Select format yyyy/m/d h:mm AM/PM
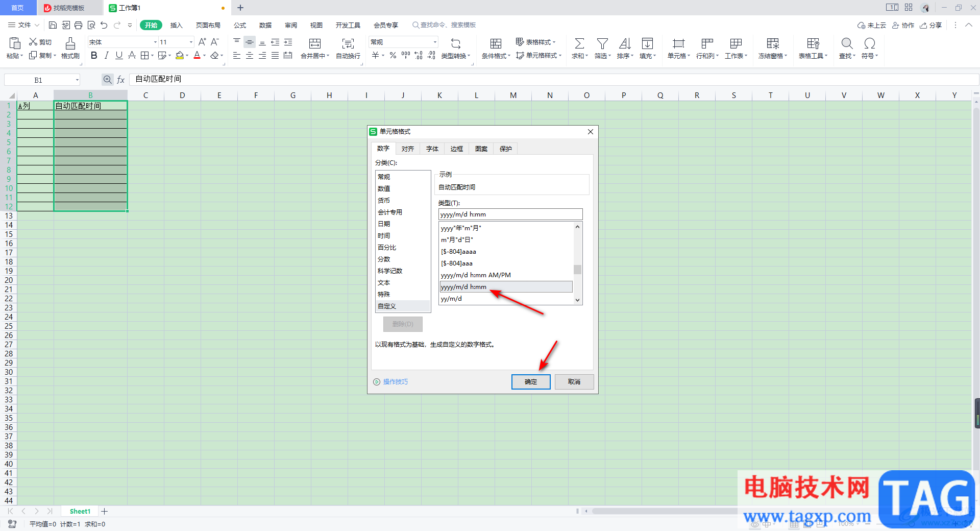980x531 pixels. (506, 275)
